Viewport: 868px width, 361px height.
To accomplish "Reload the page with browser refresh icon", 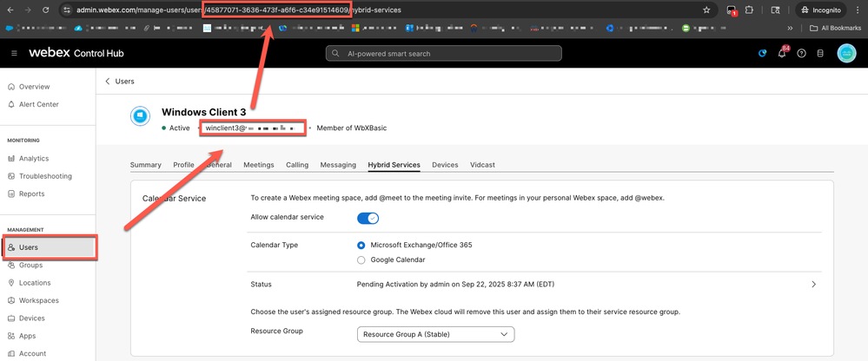I will tap(45, 10).
